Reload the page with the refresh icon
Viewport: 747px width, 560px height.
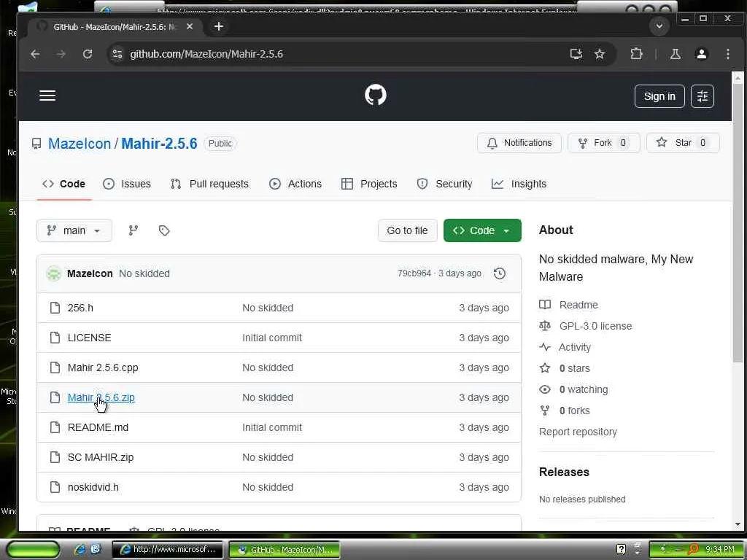88,54
